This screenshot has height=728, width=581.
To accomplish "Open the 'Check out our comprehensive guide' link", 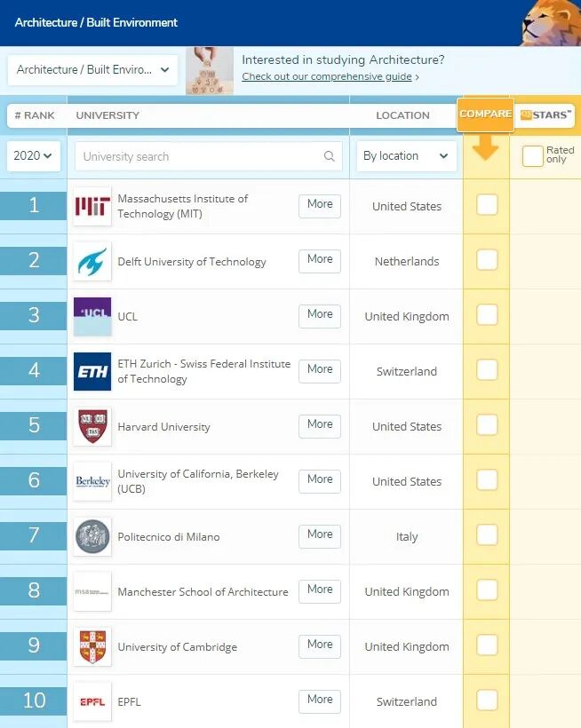I will (x=327, y=76).
